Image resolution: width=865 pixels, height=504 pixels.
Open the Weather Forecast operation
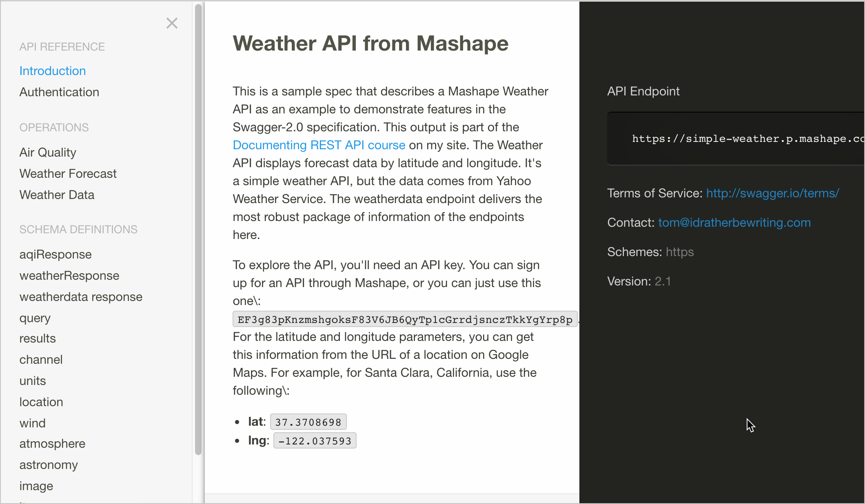pyautogui.click(x=68, y=174)
